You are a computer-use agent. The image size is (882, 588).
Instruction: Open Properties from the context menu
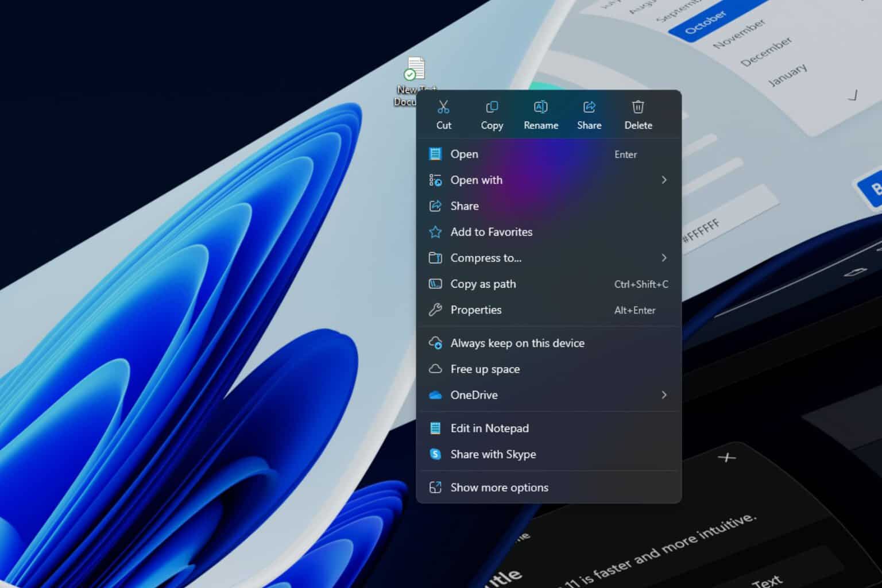tap(475, 310)
